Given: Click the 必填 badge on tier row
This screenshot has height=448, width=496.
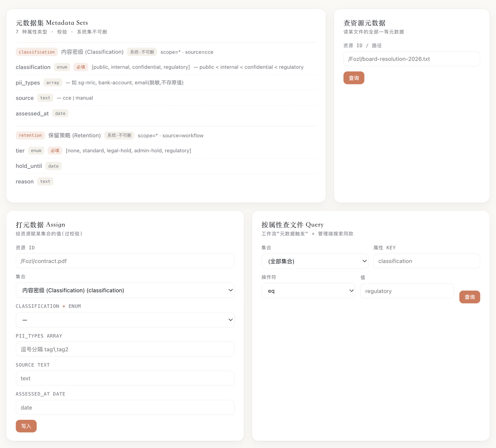Looking at the screenshot, I should coord(55,151).
